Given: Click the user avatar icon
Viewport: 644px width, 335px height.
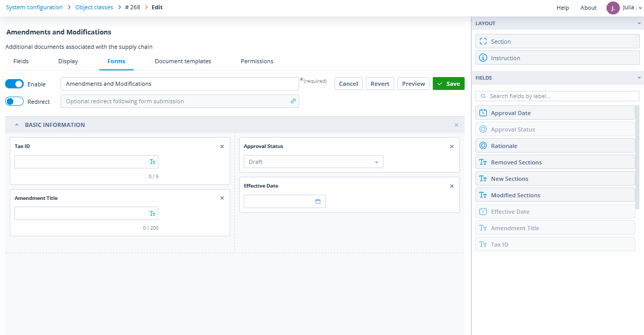Looking at the screenshot, I should [613, 8].
